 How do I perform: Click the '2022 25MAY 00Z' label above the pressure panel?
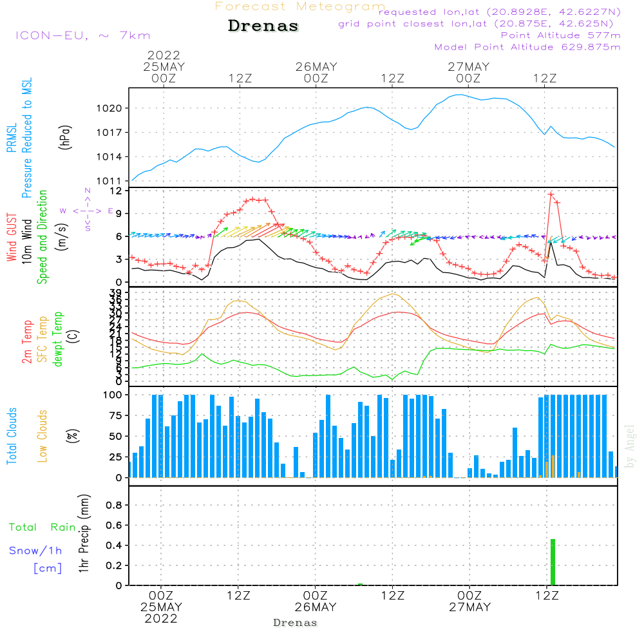click(164, 66)
